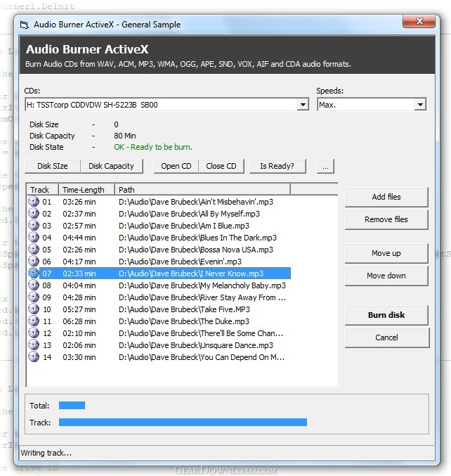
Task: Click the Total progress bar
Action: click(x=72, y=405)
